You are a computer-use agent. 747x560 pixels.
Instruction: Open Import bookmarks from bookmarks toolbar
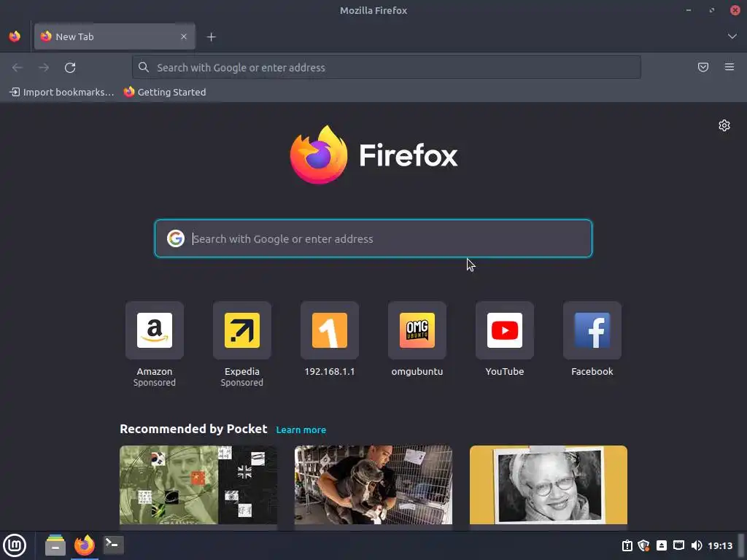pos(62,92)
